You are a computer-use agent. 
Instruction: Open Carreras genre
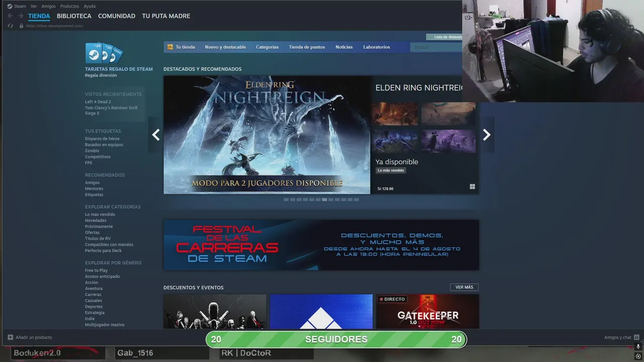coord(93,295)
